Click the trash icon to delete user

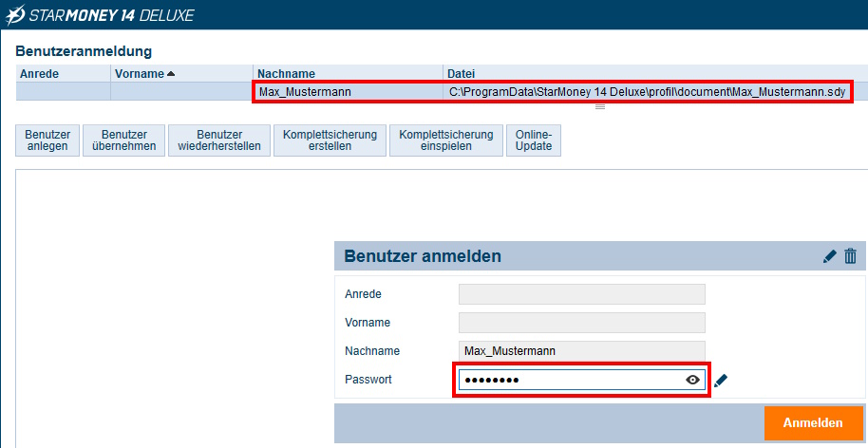click(850, 256)
